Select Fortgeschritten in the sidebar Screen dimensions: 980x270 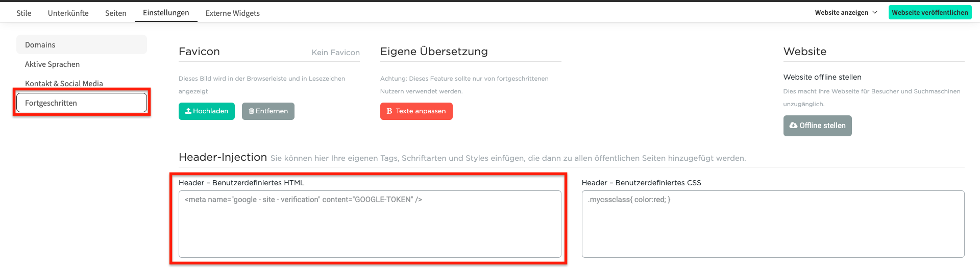(82, 103)
